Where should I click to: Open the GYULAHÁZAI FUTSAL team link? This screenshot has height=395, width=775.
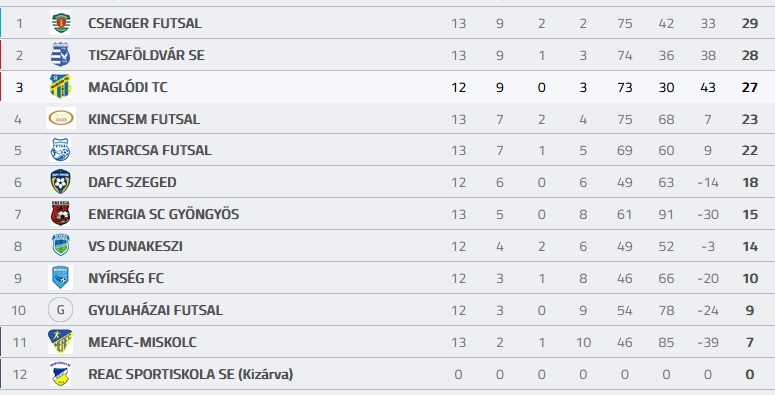click(x=155, y=310)
